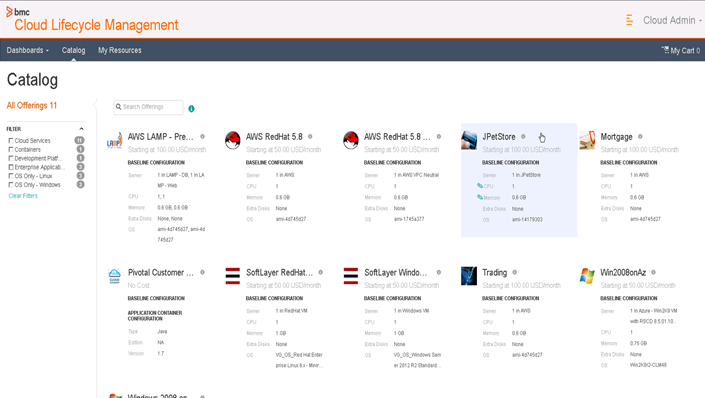Click the JPetStore OS value ami-14179303
This screenshot has height=398, width=705.
[x=527, y=220]
